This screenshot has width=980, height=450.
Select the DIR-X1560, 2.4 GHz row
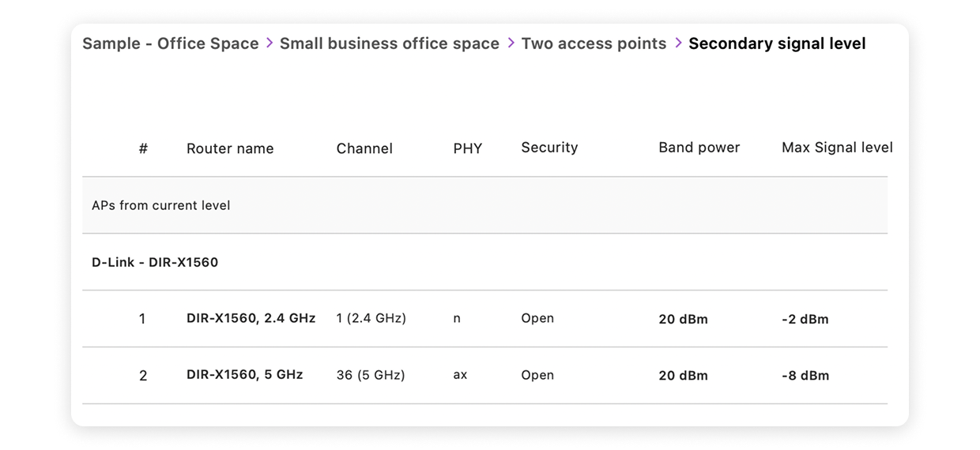click(x=484, y=319)
